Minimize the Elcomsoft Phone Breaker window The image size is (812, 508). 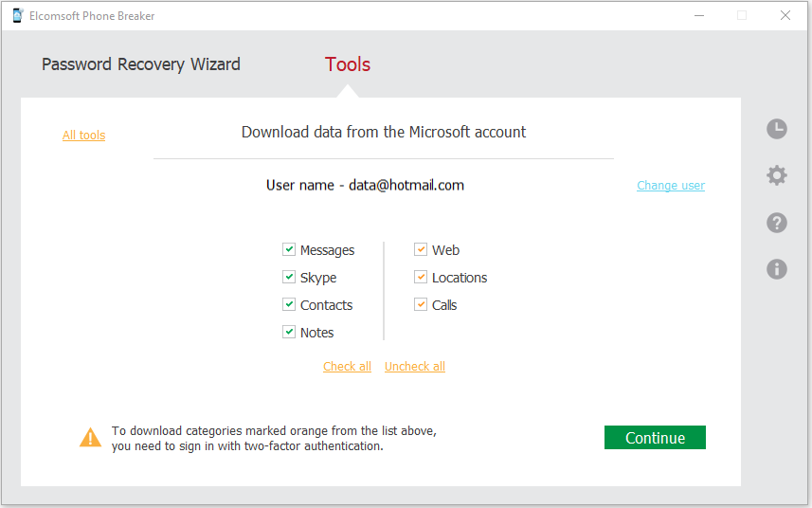(x=699, y=15)
